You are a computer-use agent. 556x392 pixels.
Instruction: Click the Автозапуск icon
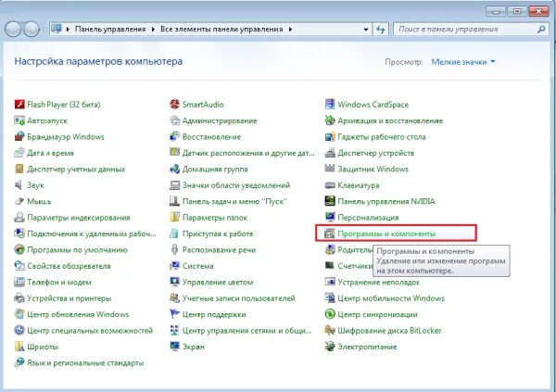pos(19,120)
